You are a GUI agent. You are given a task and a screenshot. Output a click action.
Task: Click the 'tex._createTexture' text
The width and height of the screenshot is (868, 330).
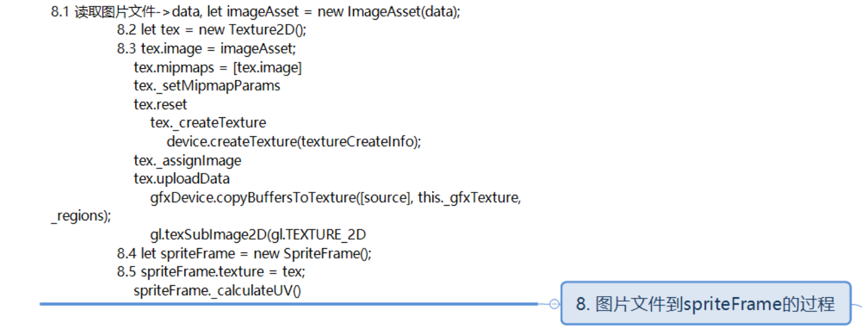(208, 123)
